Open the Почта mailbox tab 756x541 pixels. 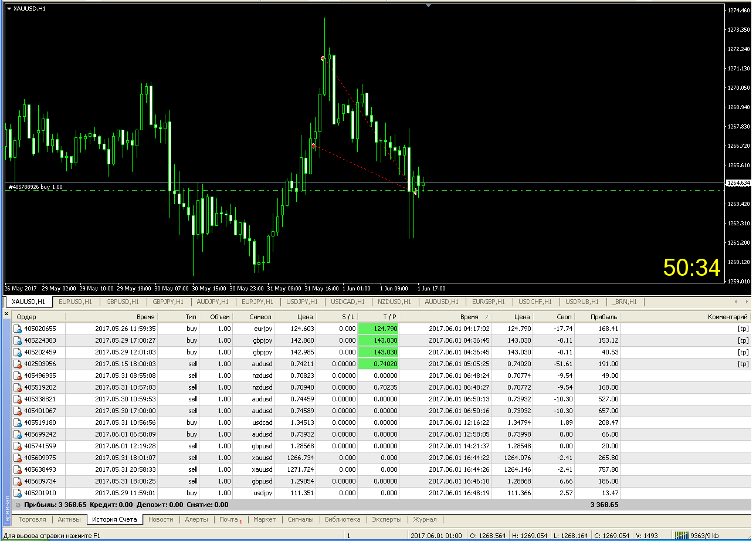coord(230,519)
